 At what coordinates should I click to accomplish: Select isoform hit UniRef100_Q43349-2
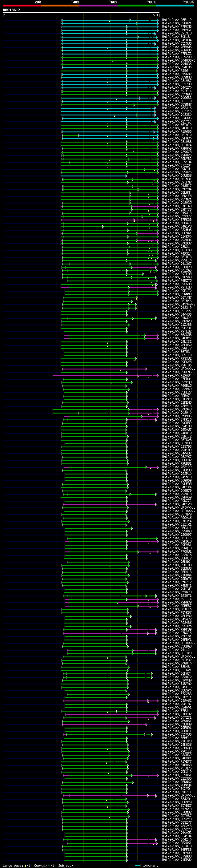click(x=179, y=304)
